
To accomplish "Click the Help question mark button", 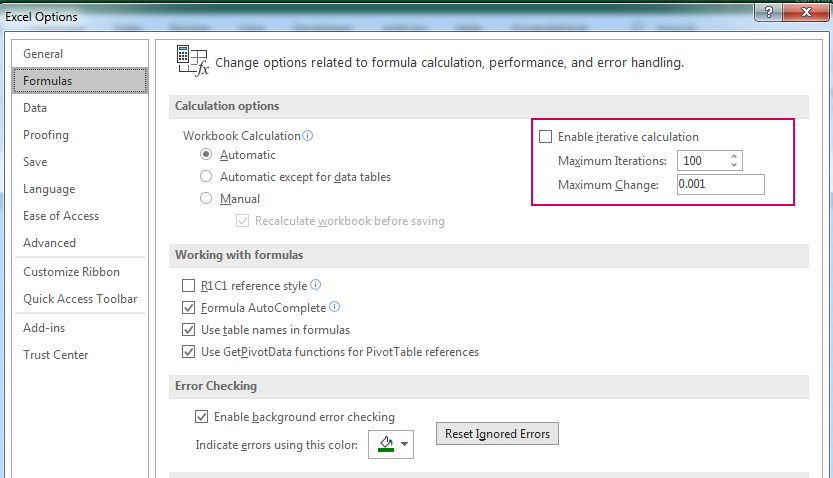I will click(769, 12).
